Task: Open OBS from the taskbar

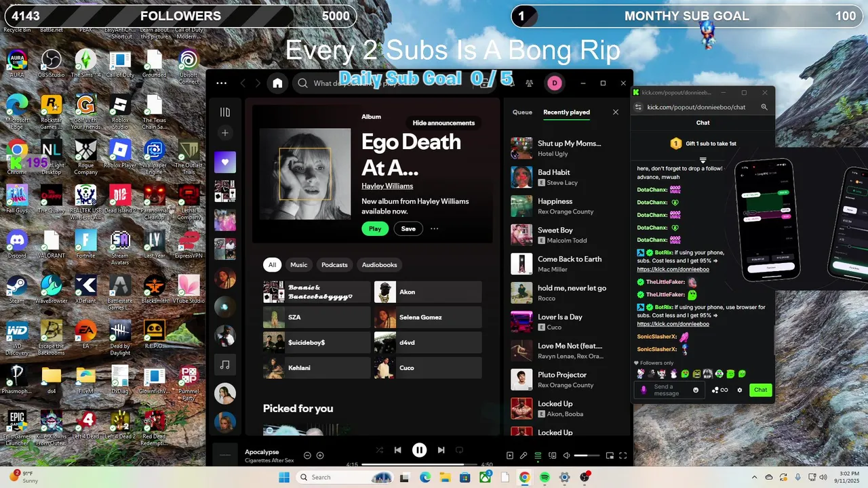Action: 585,477
